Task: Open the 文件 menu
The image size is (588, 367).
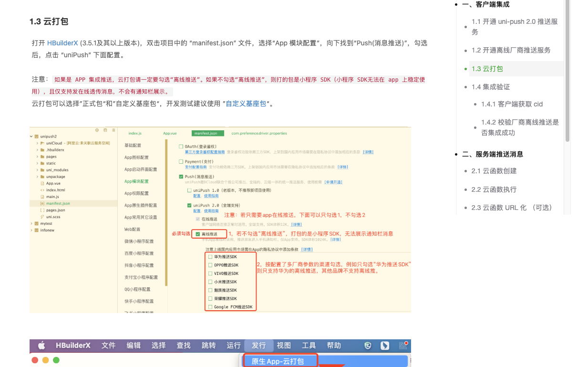Action: point(109,346)
